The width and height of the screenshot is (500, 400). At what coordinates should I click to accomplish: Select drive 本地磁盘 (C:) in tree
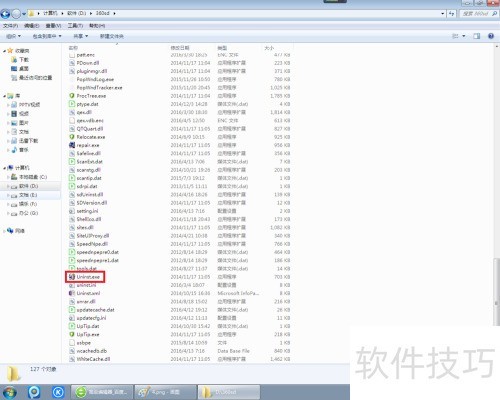click(29, 177)
